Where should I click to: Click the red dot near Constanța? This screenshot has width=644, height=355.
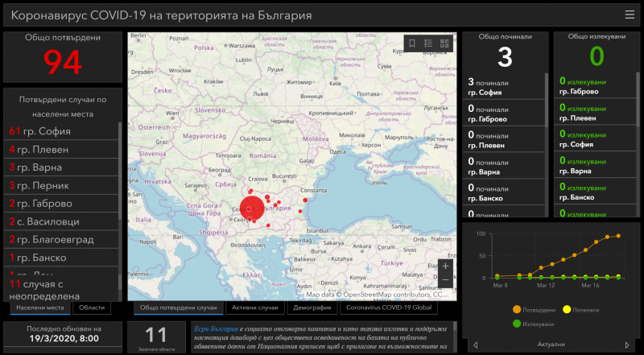tap(305, 200)
